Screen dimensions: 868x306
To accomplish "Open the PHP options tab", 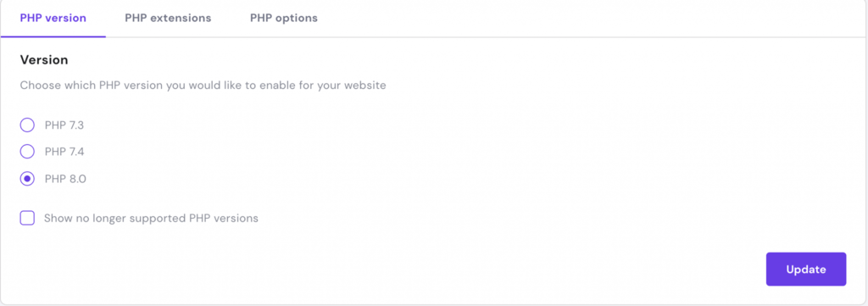I will click(283, 18).
